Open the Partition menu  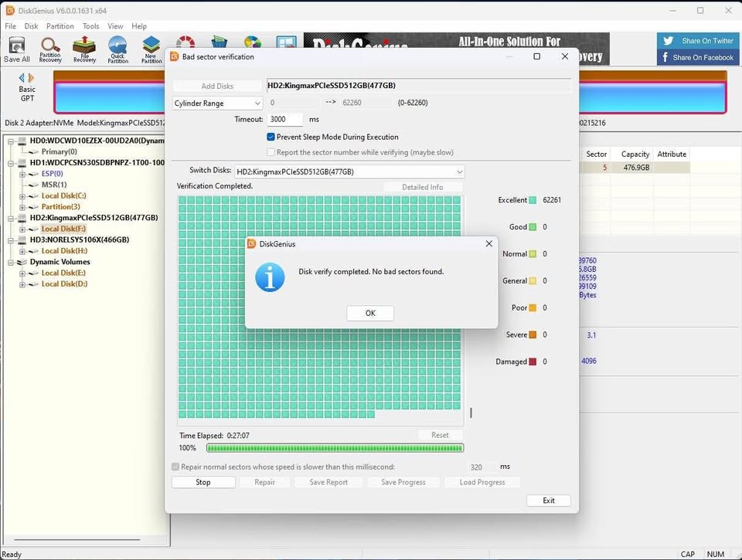(60, 26)
